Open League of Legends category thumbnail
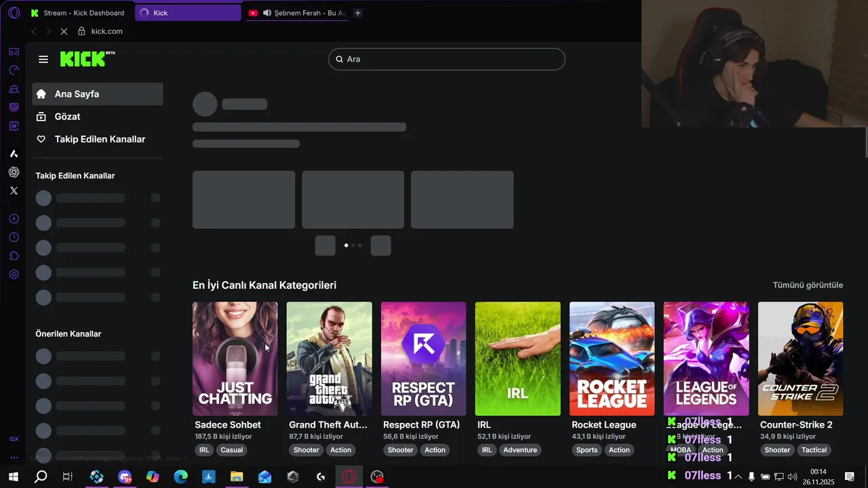The width and height of the screenshot is (868, 488). [x=706, y=359]
